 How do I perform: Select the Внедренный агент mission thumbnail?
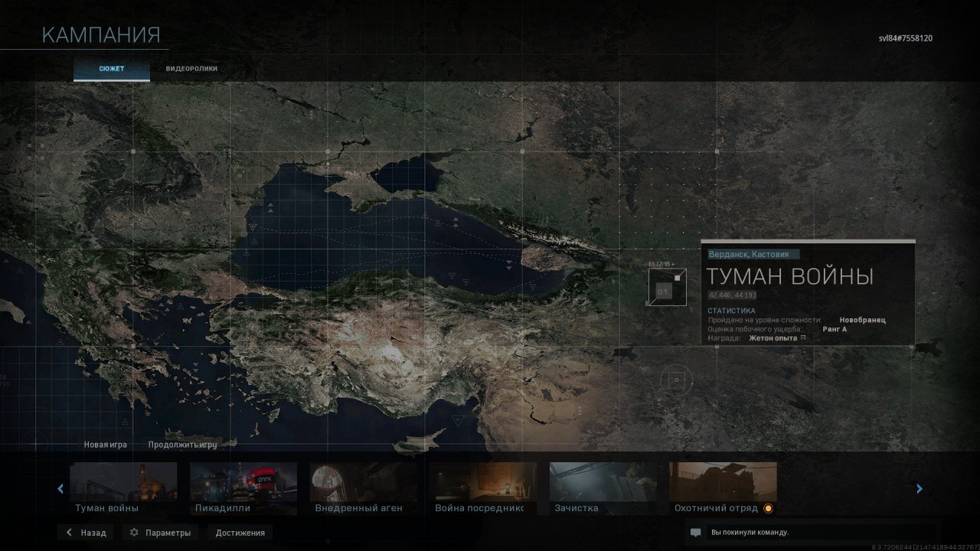pos(364,488)
